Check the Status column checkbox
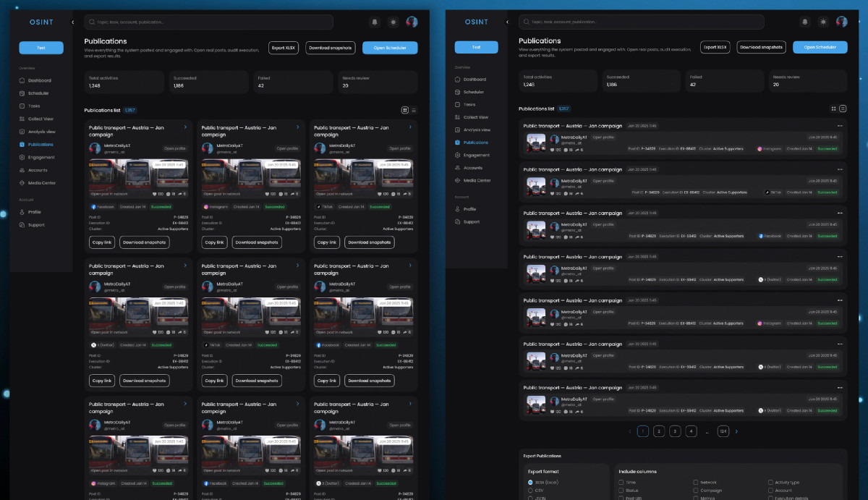 pos(621,491)
